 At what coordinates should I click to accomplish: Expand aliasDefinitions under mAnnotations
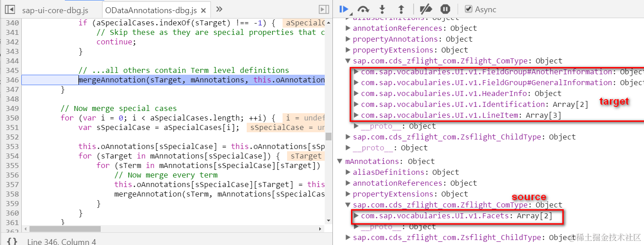(x=348, y=172)
